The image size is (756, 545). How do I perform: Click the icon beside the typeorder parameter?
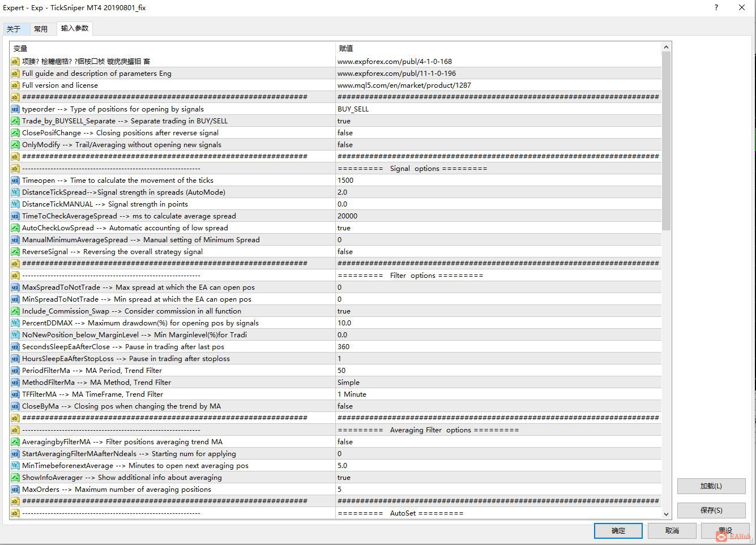(x=15, y=109)
